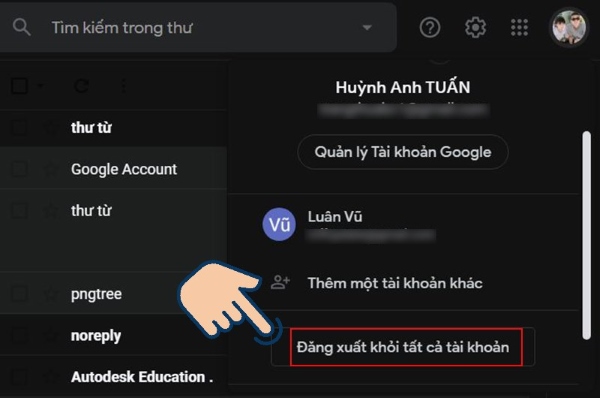Click the Luân Vũ account avatar
Viewport: 600px width, 398px height.
point(279,224)
